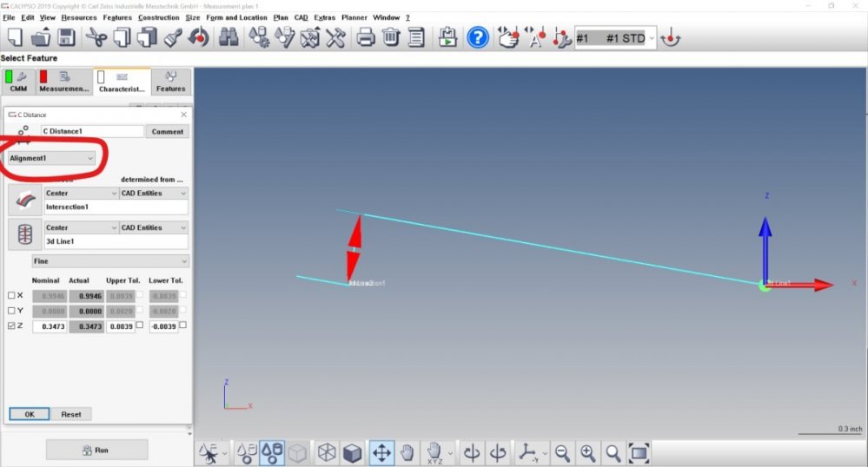Close the C Distance panel
868x467 pixels.
(x=184, y=115)
